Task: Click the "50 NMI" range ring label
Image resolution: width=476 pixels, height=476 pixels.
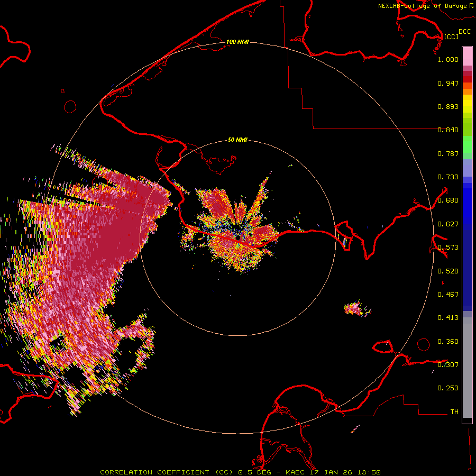Action: [237, 140]
